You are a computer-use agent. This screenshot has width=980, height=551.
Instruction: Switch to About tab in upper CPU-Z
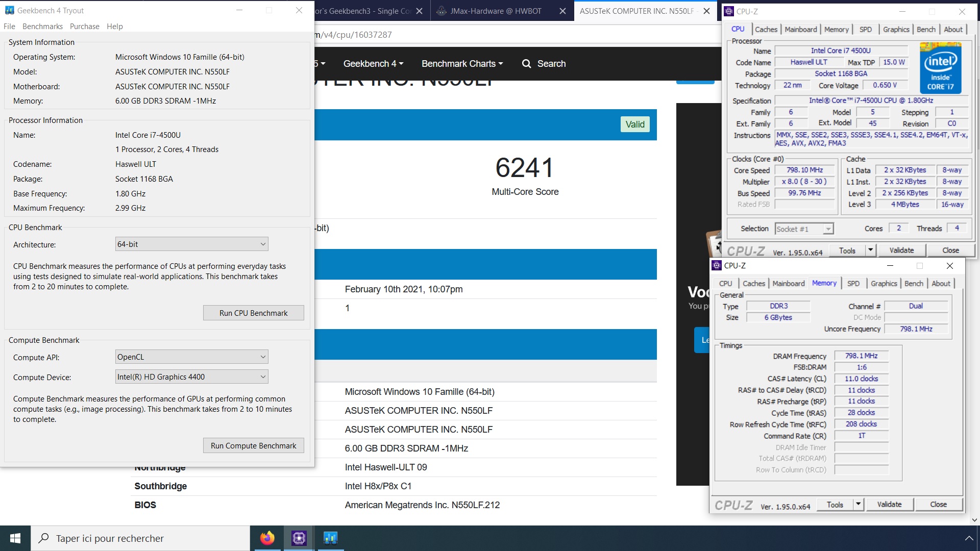[x=953, y=30]
